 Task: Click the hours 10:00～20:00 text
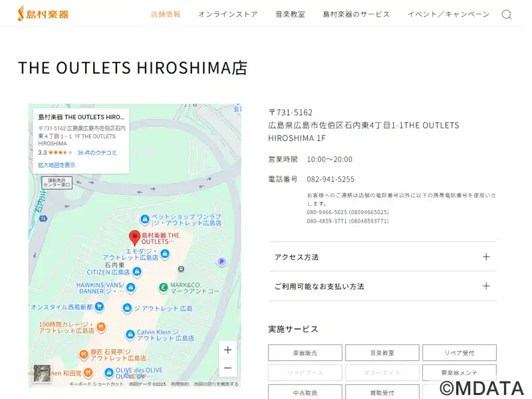tap(329, 159)
